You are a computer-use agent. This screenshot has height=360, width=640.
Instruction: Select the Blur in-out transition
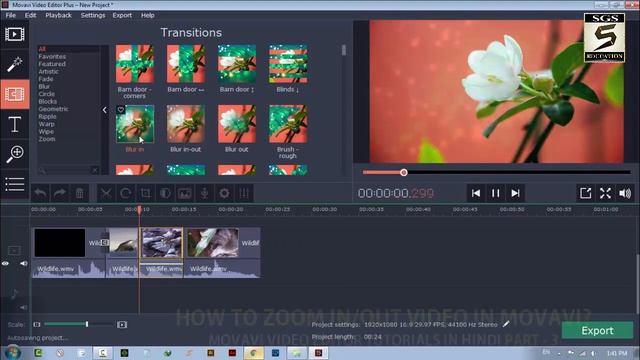coord(186,124)
